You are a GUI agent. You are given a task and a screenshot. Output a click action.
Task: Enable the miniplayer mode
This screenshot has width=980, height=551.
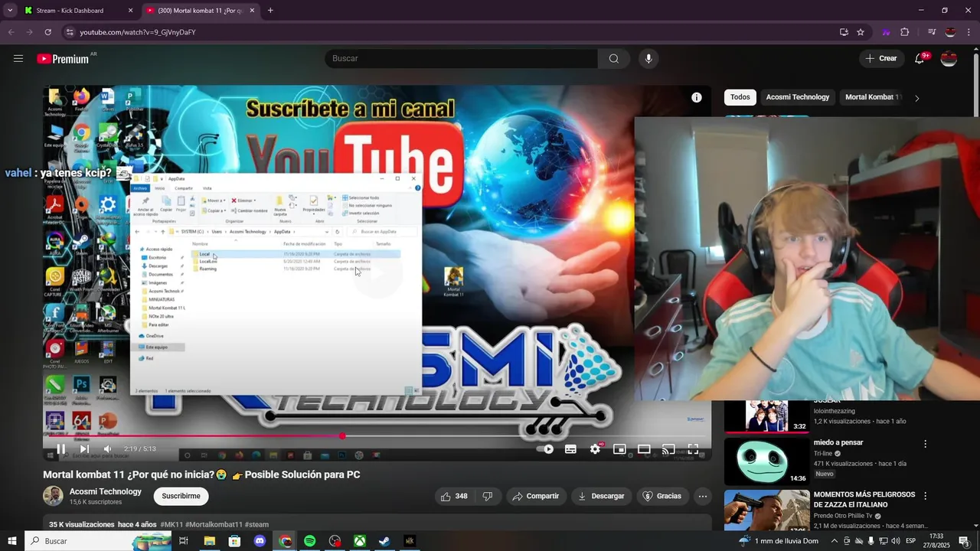click(x=619, y=449)
